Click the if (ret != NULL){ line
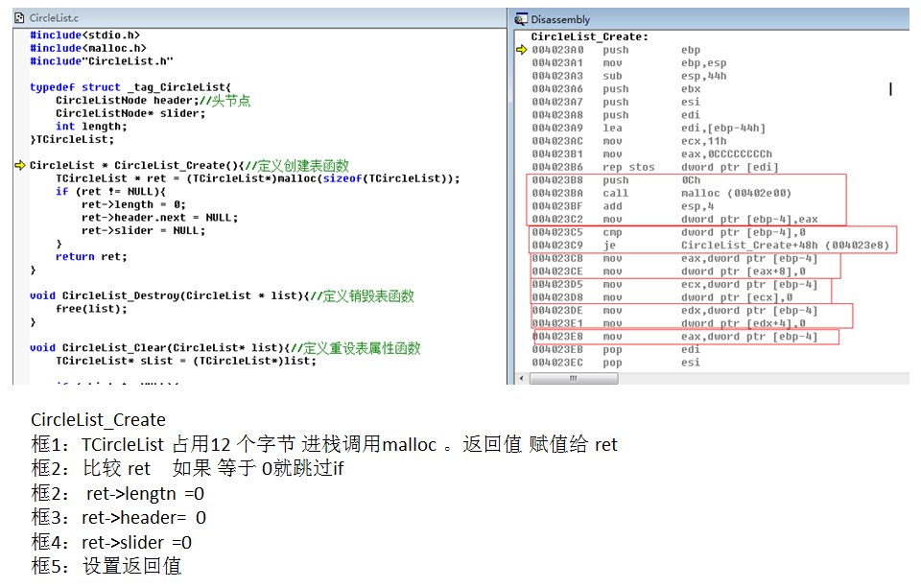 (x=110, y=192)
